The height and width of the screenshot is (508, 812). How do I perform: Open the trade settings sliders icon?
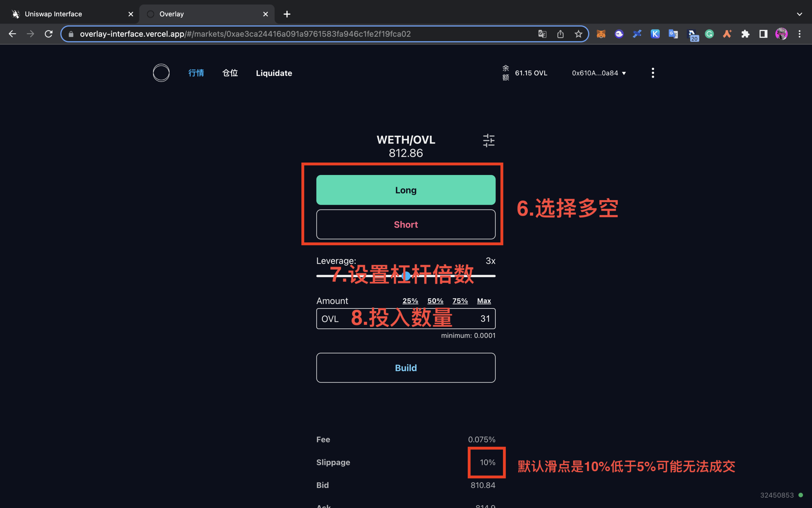pyautogui.click(x=488, y=140)
